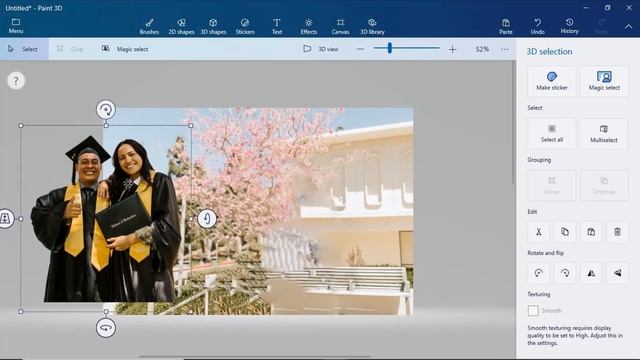The width and height of the screenshot is (640, 360).
Task: Open the History panel
Action: [569, 26]
